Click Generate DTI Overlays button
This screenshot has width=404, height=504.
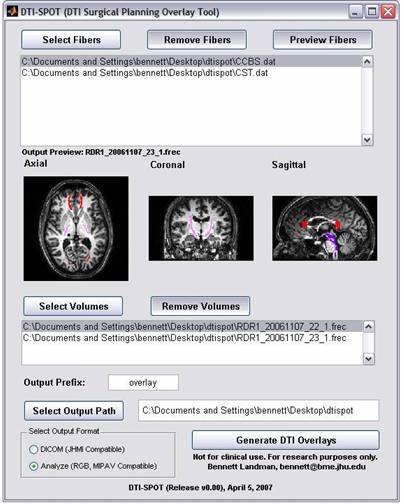click(286, 440)
